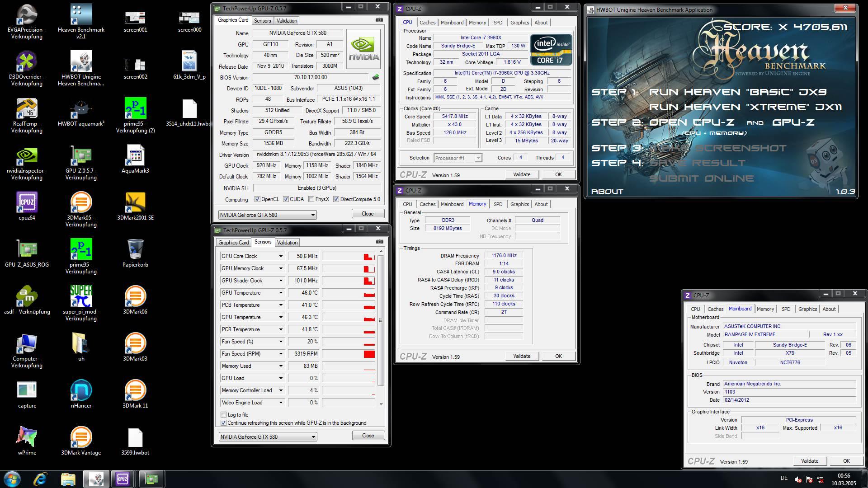Switch to Sensors tab in top GPU-Z window
The width and height of the screenshot is (868, 488).
[262, 21]
